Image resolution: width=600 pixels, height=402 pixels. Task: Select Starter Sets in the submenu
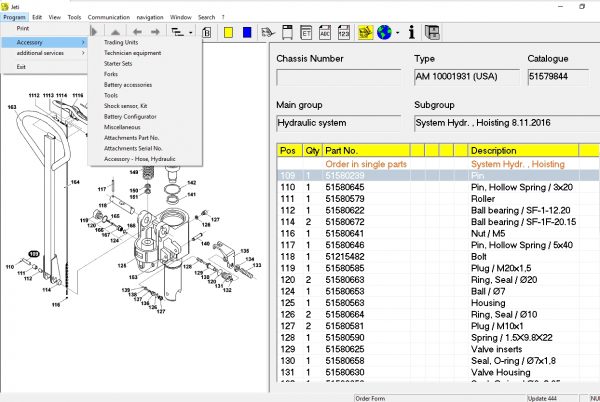pyautogui.click(x=118, y=63)
